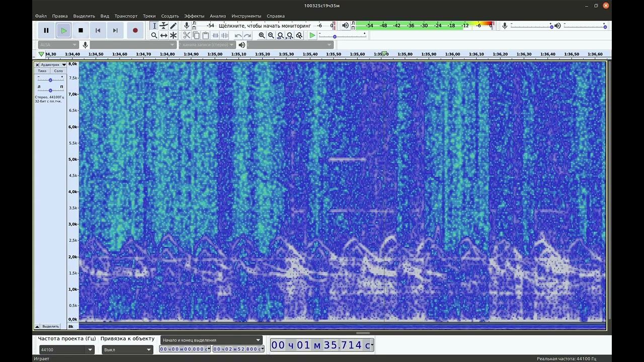
Task: Select the Selection (I-beam) tool
Action: point(154,26)
